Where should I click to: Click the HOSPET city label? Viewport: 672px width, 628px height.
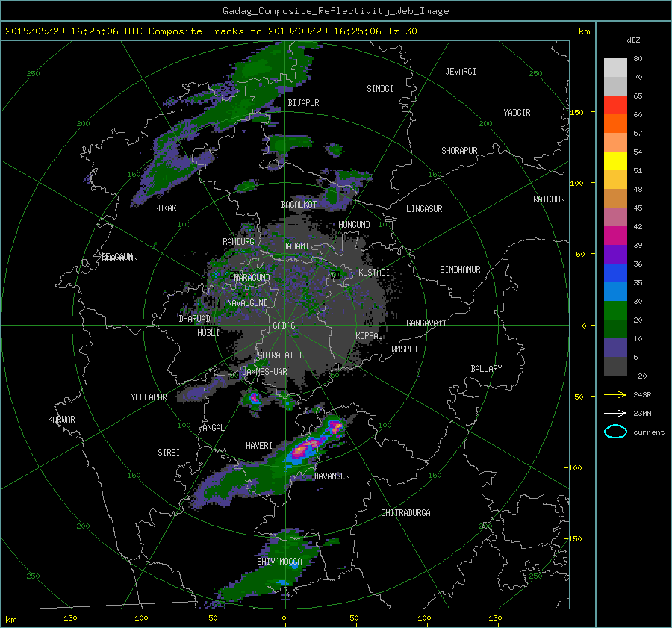click(x=405, y=349)
